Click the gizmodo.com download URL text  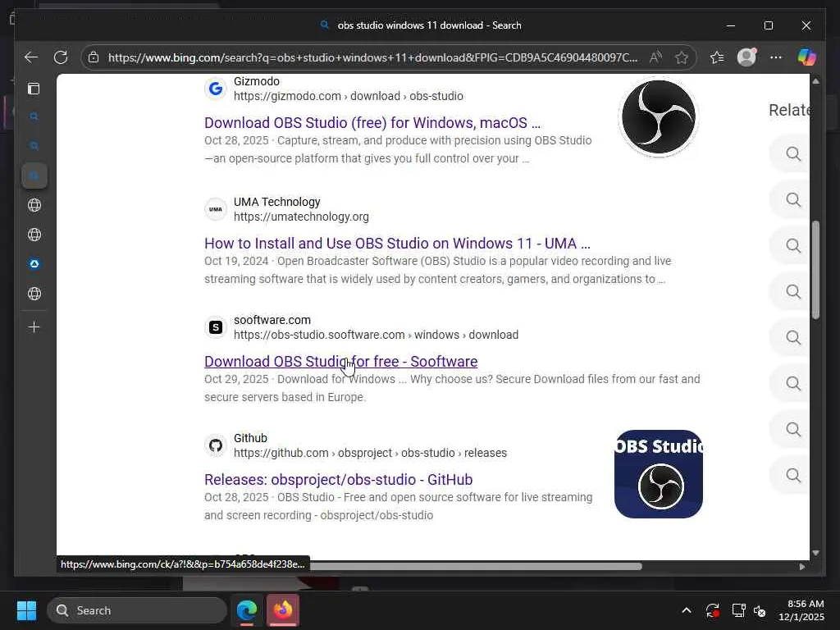348,97
